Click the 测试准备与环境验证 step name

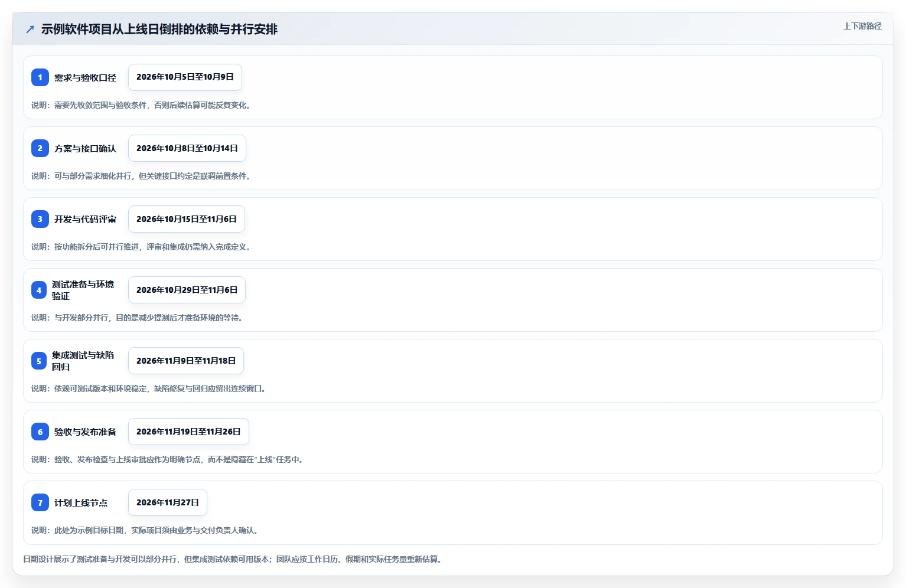point(83,290)
